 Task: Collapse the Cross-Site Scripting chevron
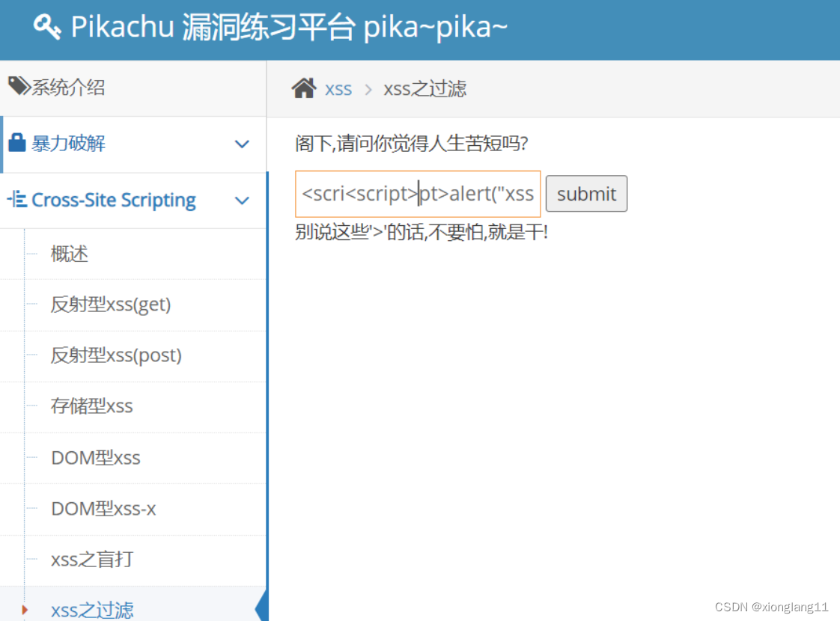click(242, 201)
